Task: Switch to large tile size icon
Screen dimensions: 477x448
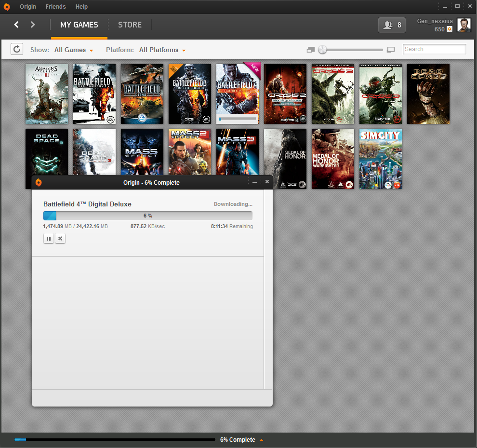Action: tap(391, 50)
